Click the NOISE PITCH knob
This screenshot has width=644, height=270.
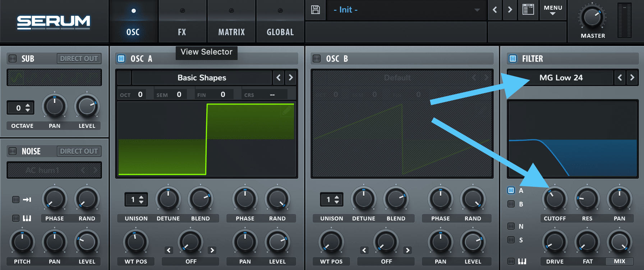[22, 242]
